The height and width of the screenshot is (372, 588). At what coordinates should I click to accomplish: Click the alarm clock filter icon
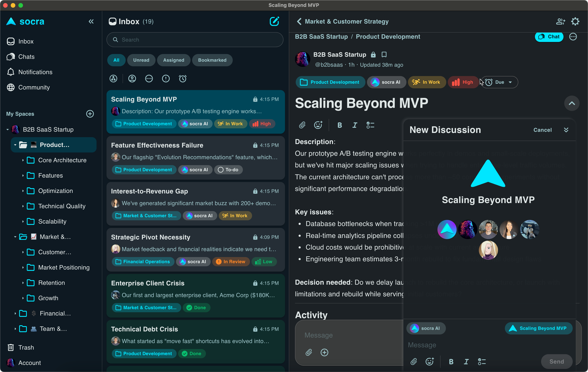tap(183, 79)
